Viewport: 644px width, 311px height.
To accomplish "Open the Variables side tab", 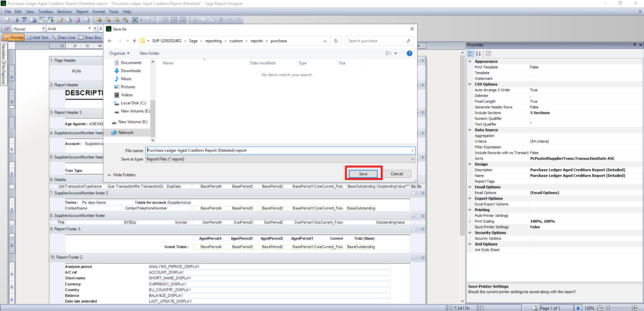I will (x=4, y=52).
